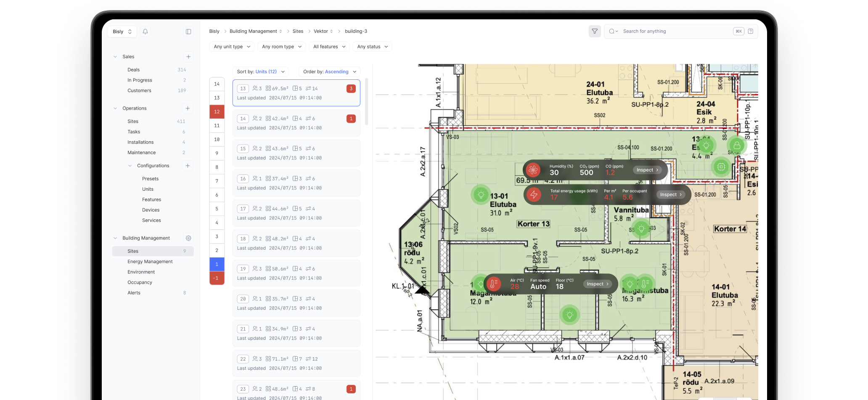Click the red energy lightning bolt icon
The height and width of the screenshot is (400, 868).
(534, 195)
